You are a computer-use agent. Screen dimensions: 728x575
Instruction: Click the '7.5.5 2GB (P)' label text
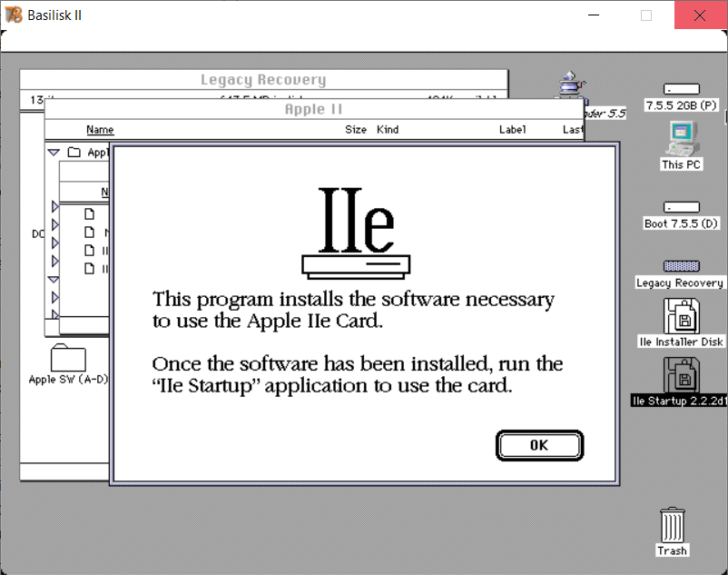681,105
